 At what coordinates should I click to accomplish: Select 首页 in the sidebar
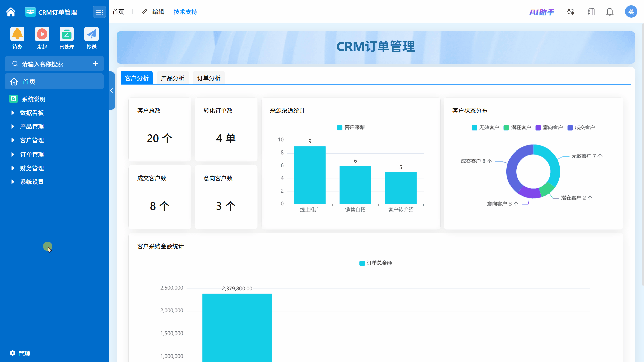tap(54, 81)
